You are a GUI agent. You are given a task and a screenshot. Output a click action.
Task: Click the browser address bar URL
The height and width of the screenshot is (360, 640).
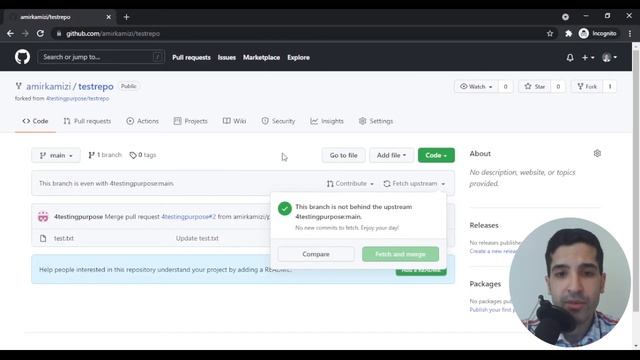pyautogui.click(x=113, y=33)
